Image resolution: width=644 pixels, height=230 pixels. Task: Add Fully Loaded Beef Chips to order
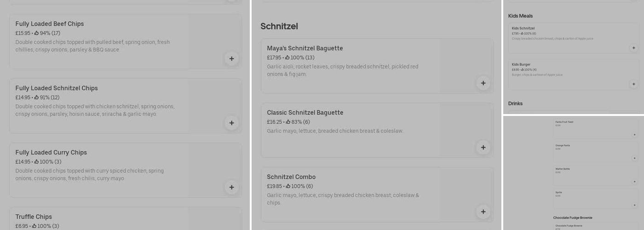[x=231, y=58]
